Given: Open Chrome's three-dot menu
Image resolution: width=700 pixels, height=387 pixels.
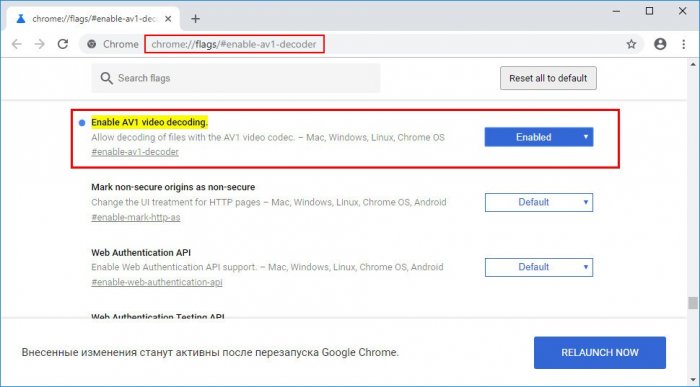Looking at the screenshot, I should 683,44.
